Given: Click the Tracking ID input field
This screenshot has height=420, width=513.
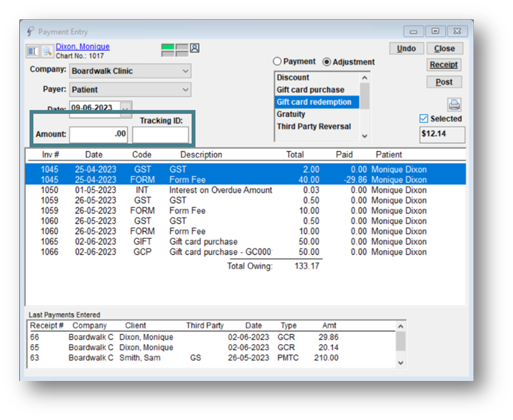Looking at the screenshot, I should pyautogui.click(x=161, y=135).
